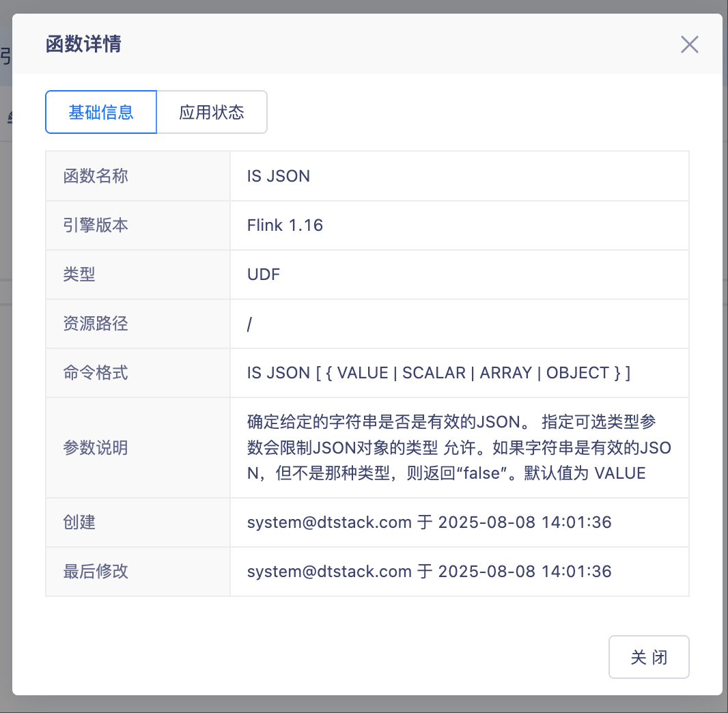Click the UDF type value
728x713 pixels.
[264, 275]
